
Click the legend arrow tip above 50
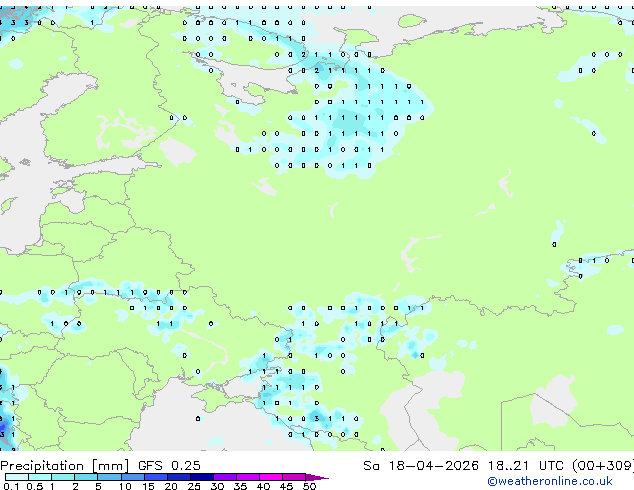pyautogui.click(x=317, y=477)
